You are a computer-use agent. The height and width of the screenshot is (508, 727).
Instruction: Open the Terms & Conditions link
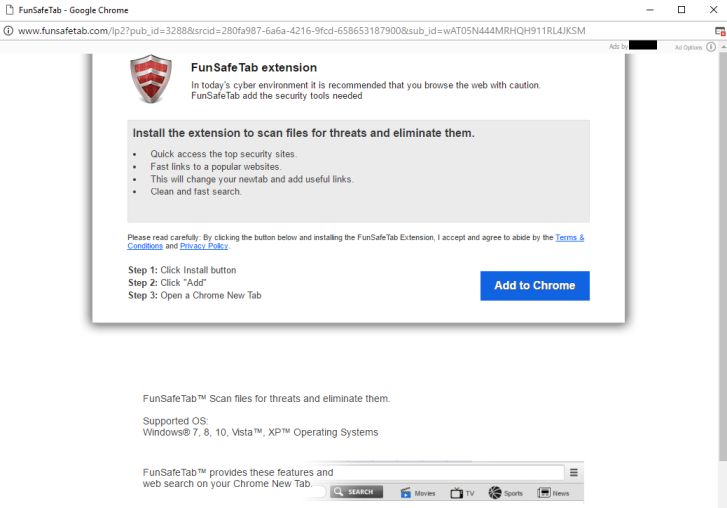(x=570, y=238)
